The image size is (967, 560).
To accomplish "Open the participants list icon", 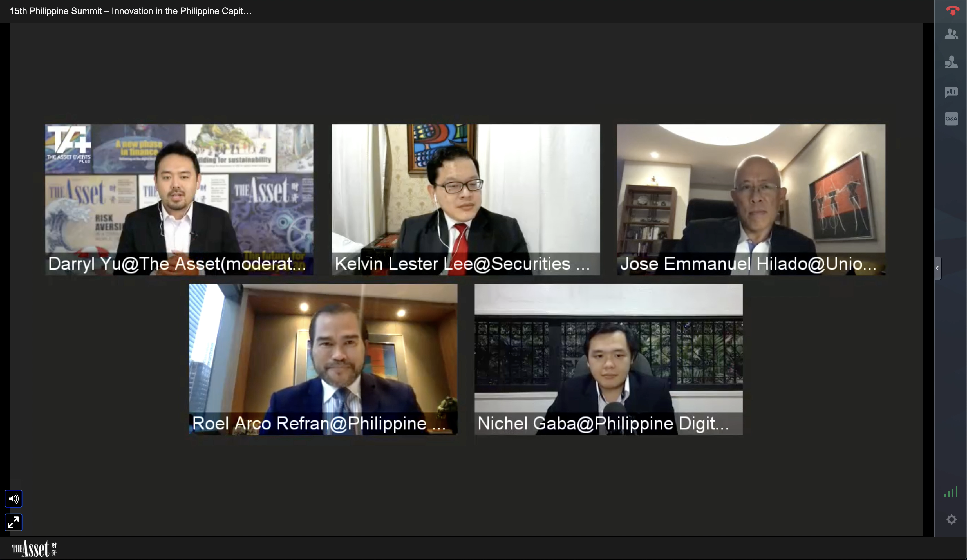I will coord(951,34).
